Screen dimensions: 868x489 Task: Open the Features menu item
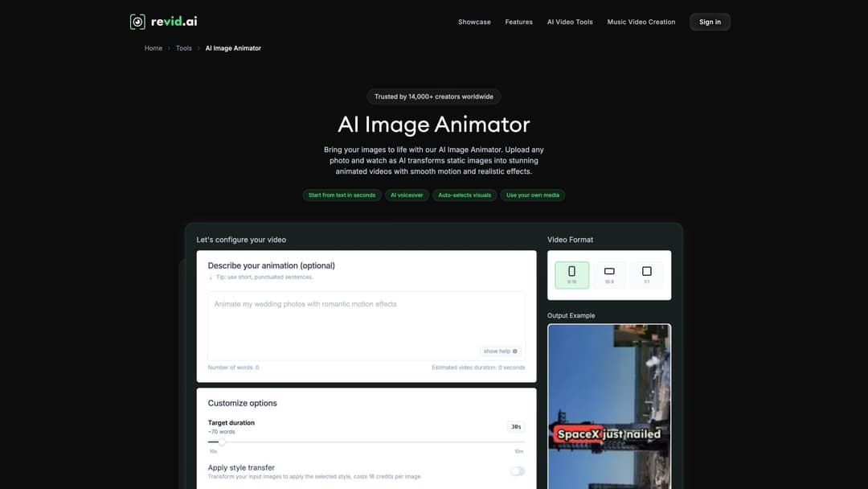click(x=518, y=23)
